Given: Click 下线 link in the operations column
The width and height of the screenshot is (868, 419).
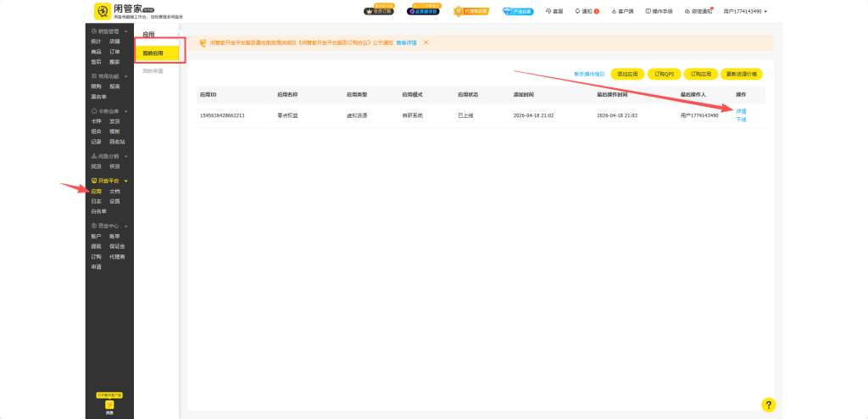Looking at the screenshot, I should pyautogui.click(x=741, y=120).
